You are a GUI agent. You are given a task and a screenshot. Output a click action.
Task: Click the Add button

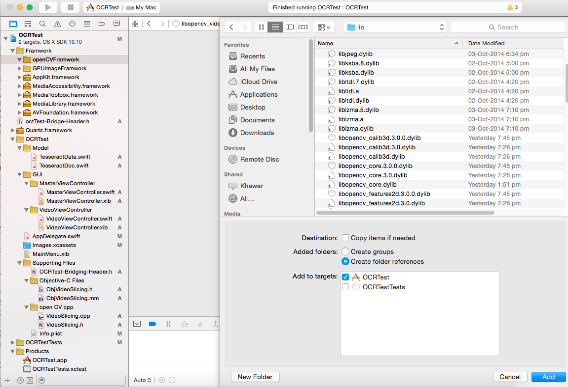point(548,377)
